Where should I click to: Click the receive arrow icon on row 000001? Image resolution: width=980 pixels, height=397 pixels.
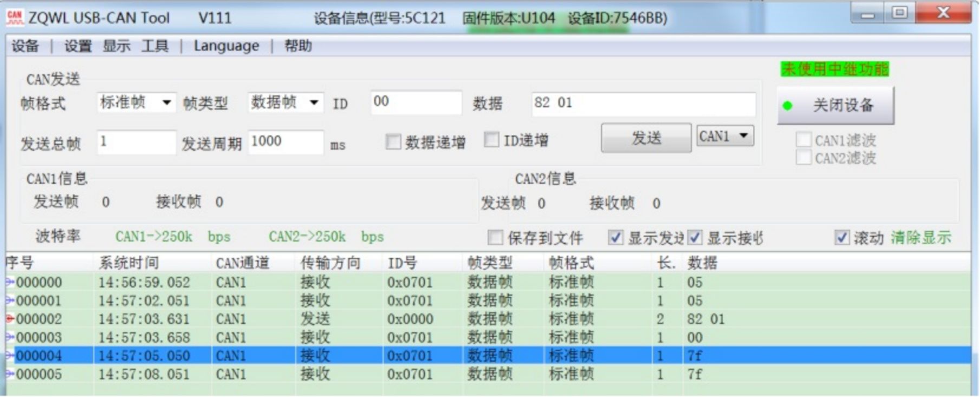(10, 300)
